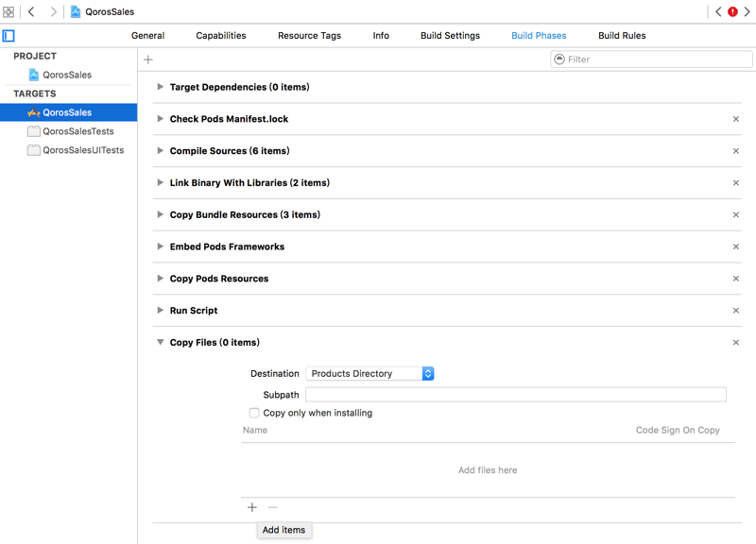Jump to next issue arrow
756x544 pixels.
coord(747,11)
